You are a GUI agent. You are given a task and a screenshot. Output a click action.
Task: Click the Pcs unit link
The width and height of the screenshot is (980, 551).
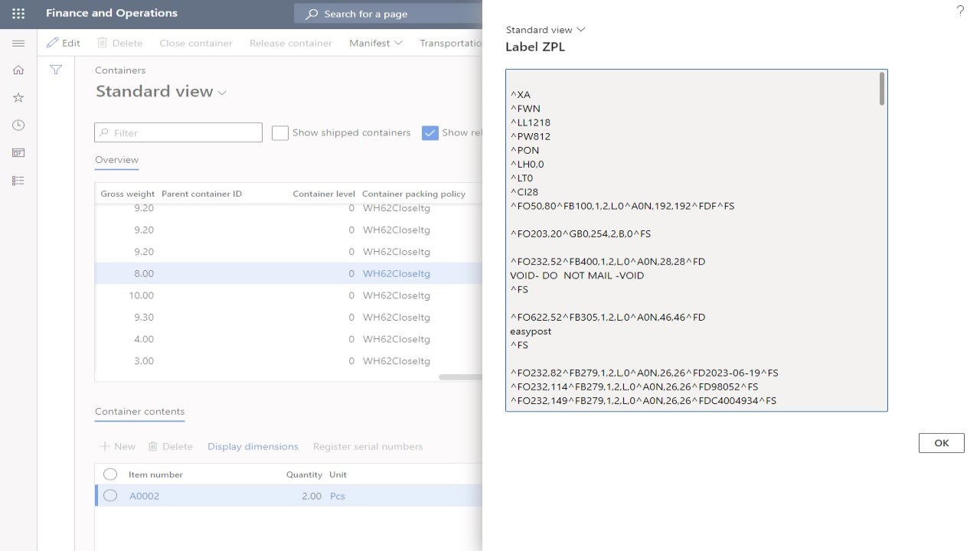(x=337, y=496)
